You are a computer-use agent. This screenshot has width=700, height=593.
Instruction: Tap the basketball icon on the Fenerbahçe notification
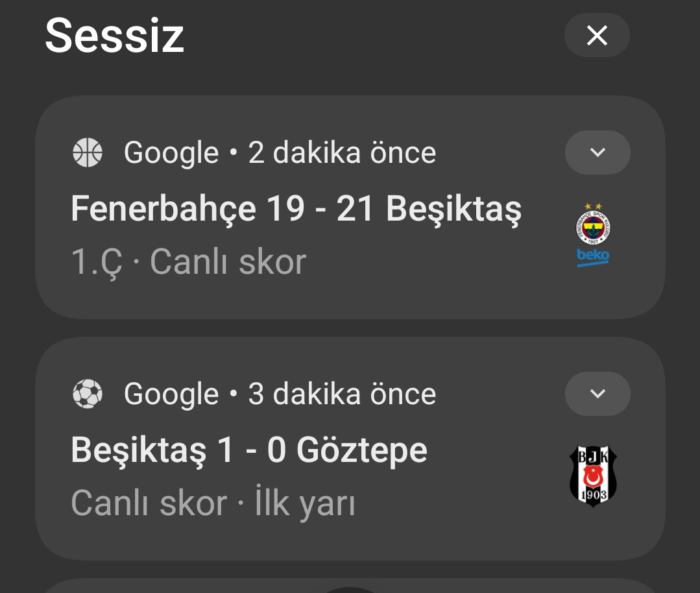click(x=88, y=153)
